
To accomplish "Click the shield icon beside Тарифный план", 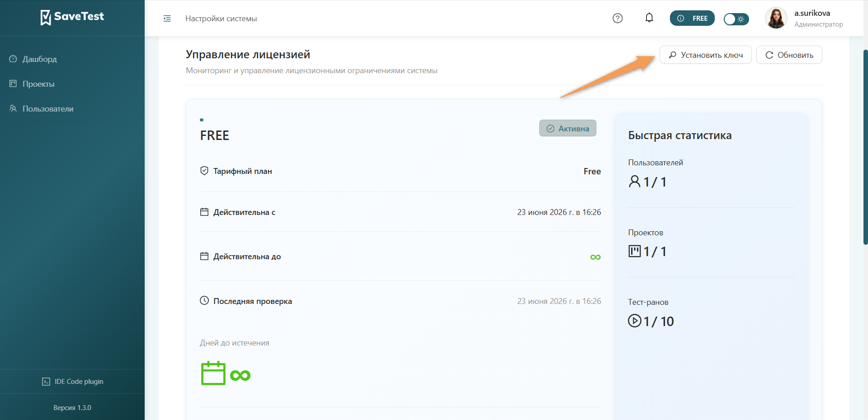I will (x=204, y=171).
